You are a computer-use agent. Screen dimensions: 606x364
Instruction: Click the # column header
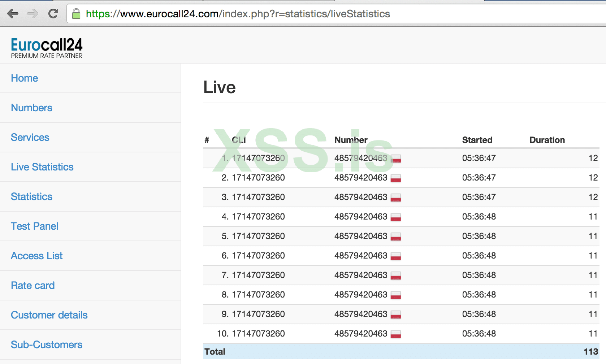coord(207,140)
